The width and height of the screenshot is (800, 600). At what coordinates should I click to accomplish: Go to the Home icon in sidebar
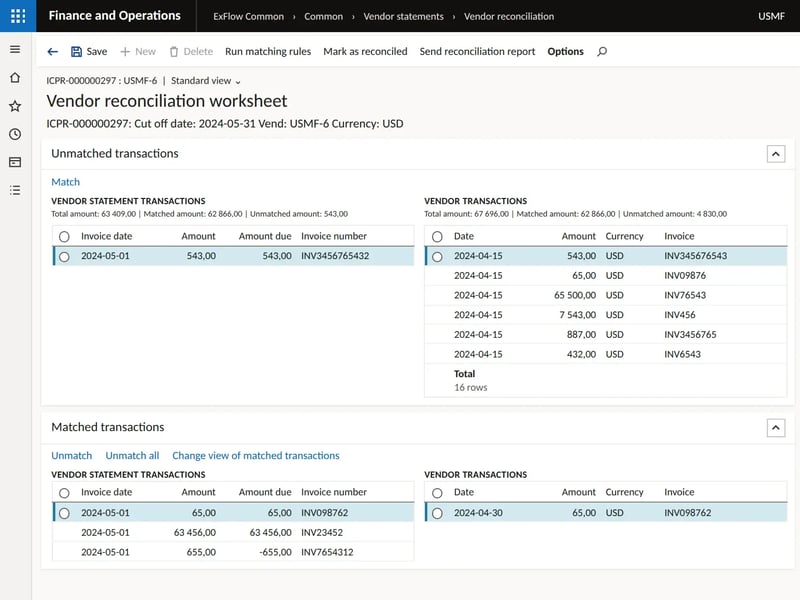point(15,78)
